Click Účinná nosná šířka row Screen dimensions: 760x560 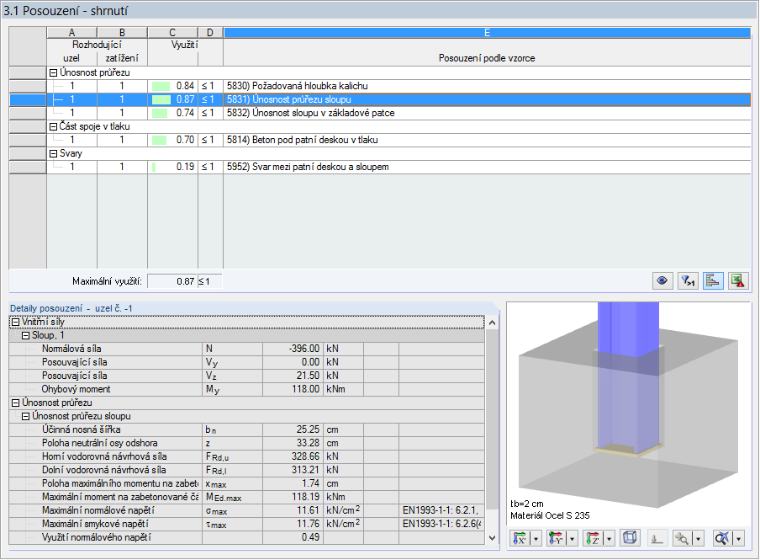246,430
